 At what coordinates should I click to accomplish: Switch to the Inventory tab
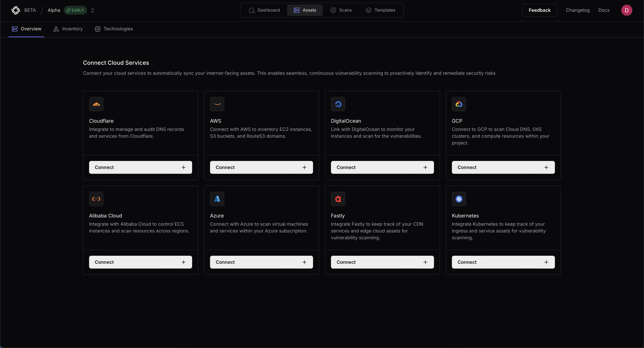pyautogui.click(x=68, y=29)
